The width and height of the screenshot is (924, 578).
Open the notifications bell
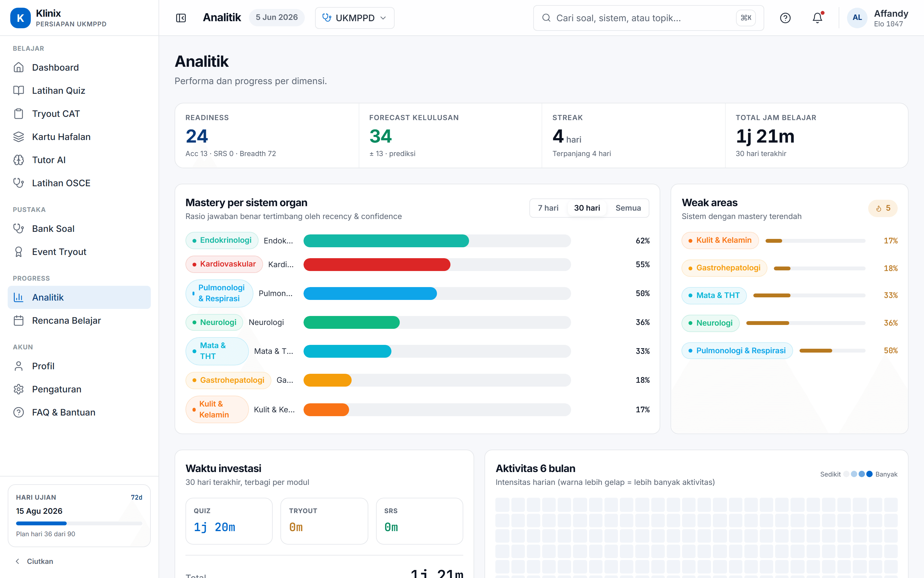(x=817, y=18)
